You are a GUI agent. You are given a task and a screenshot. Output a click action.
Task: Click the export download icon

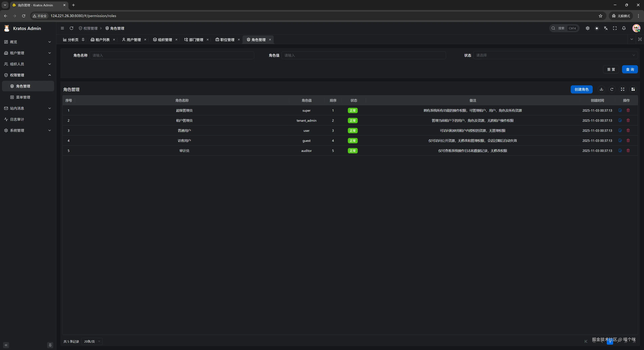601,89
